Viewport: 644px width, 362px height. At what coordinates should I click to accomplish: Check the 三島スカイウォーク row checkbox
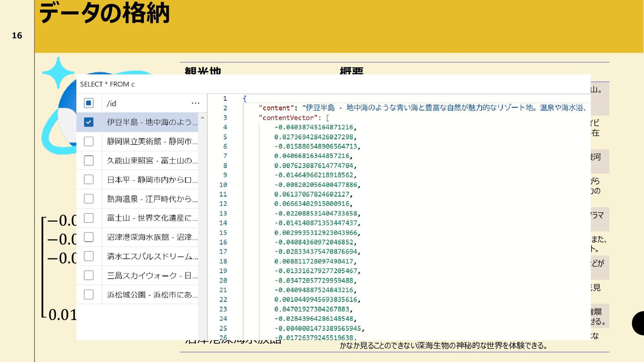[89, 275]
